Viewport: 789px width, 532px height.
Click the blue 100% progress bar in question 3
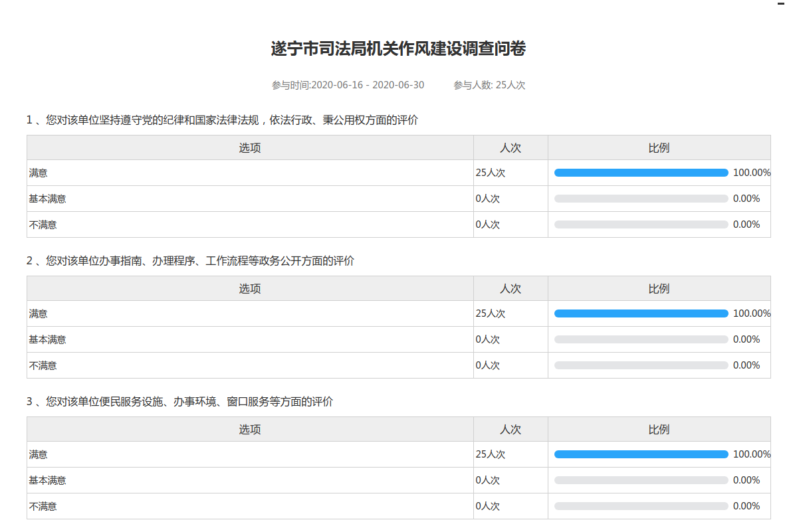click(x=641, y=454)
